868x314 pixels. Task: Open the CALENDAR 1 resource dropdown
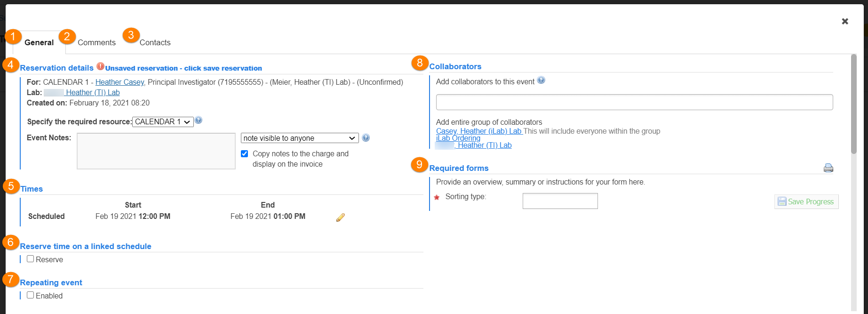(162, 121)
